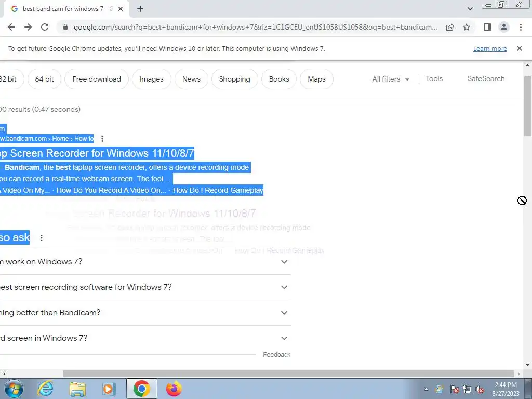Click the horizontal scrollbar thumb
The height and width of the screenshot is (399, 532).
tap(288, 374)
